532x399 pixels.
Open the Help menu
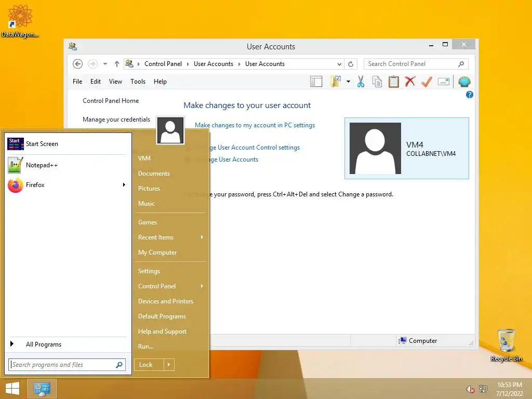pos(160,82)
